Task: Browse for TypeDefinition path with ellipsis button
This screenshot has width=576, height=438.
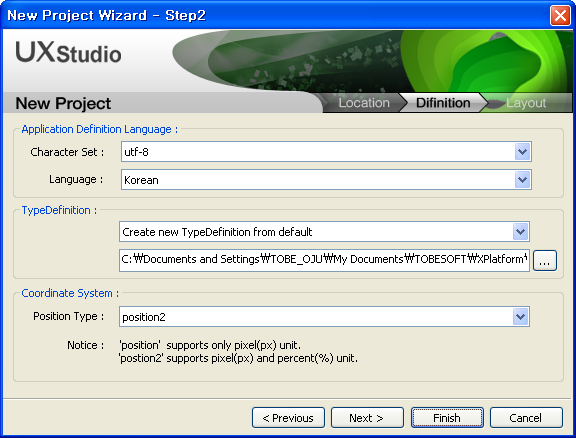Action: coord(545,261)
